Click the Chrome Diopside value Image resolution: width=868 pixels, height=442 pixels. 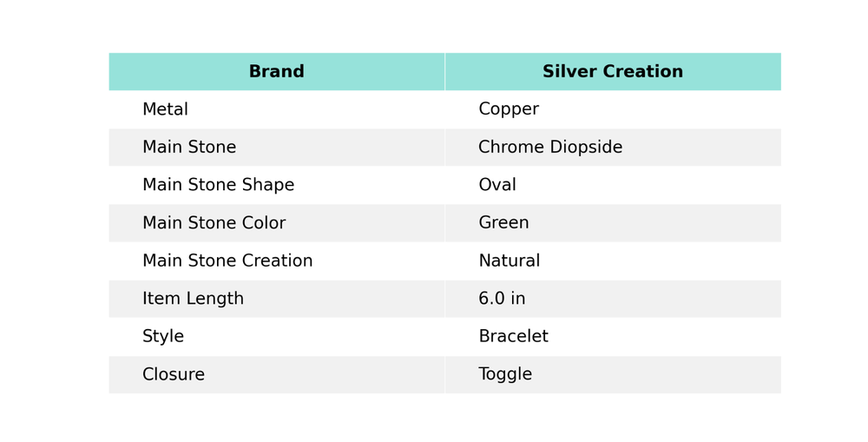549,148
